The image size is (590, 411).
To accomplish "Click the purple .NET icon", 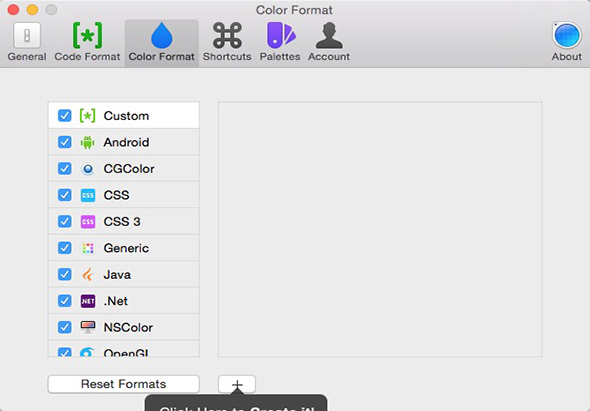I will (88, 301).
